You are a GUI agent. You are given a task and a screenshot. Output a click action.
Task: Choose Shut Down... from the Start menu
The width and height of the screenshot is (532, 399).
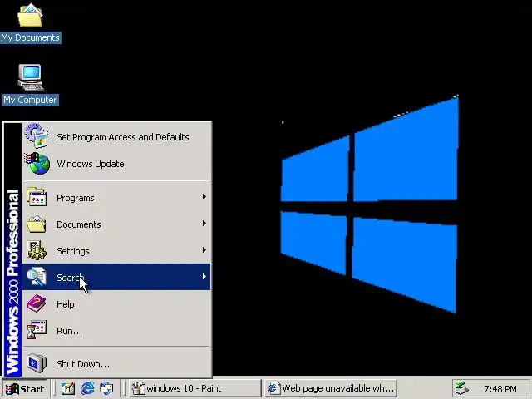[116, 363]
